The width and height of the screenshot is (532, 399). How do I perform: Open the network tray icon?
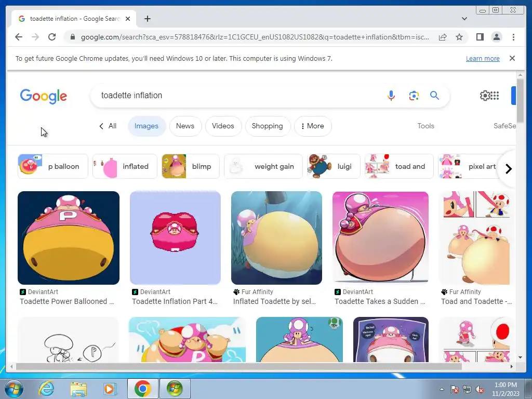pyautogui.click(x=467, y=390)
